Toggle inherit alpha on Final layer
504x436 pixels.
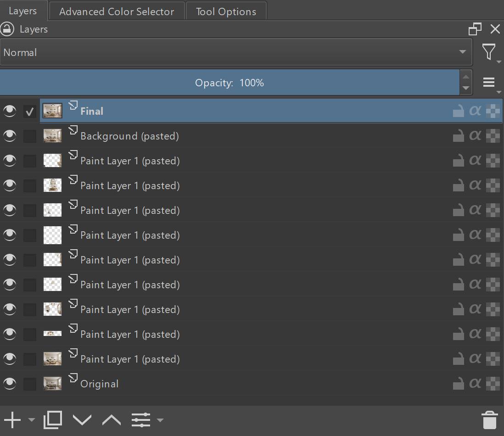[x=475, y=111]
